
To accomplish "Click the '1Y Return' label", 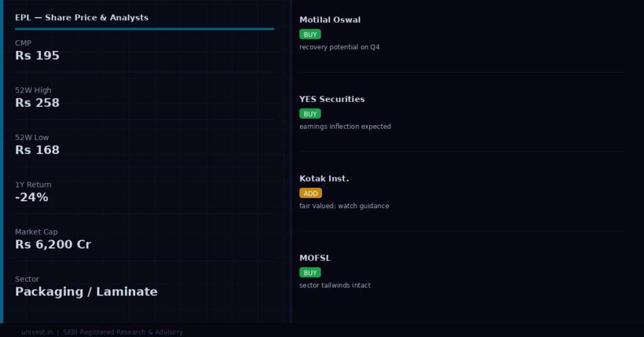I will click(33, 185).
